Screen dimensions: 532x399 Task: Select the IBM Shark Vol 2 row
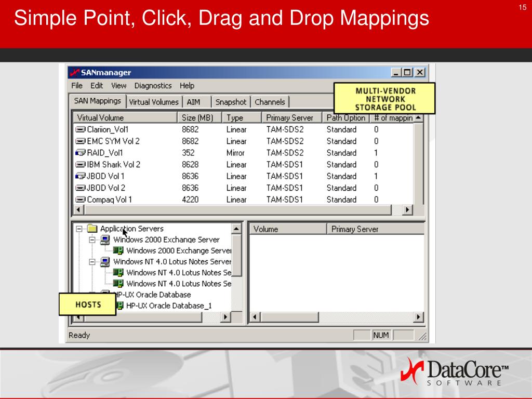coord(243,165)
